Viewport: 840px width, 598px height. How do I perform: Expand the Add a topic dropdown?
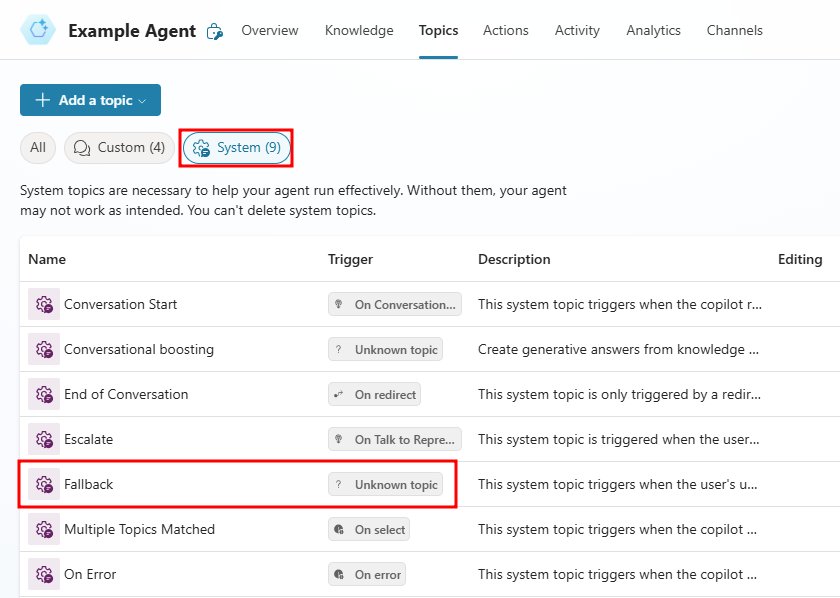pyautogui.click(x=91, y=100)
